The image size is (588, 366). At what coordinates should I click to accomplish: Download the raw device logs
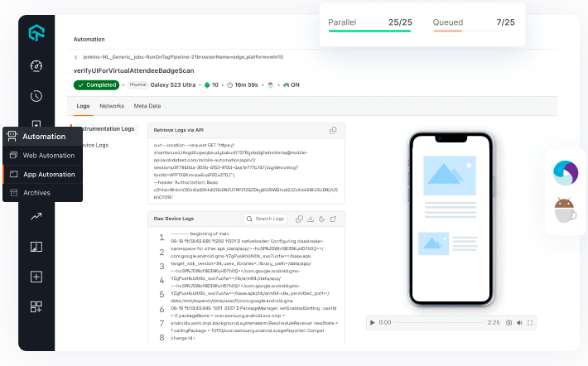311,219
